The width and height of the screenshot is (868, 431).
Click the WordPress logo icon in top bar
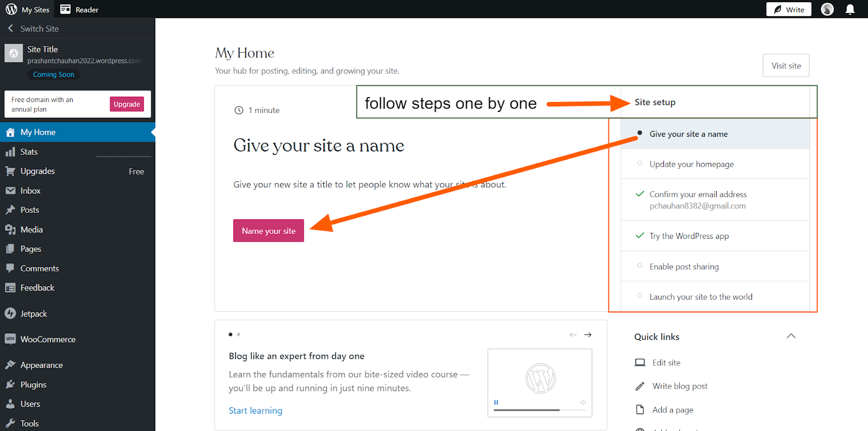point(11,9)
